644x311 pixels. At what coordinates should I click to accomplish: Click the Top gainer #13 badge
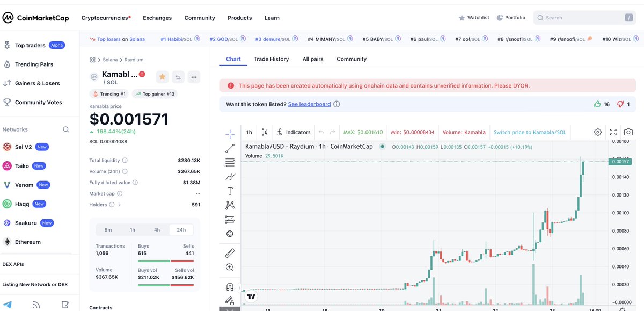(x=155, y=94)
